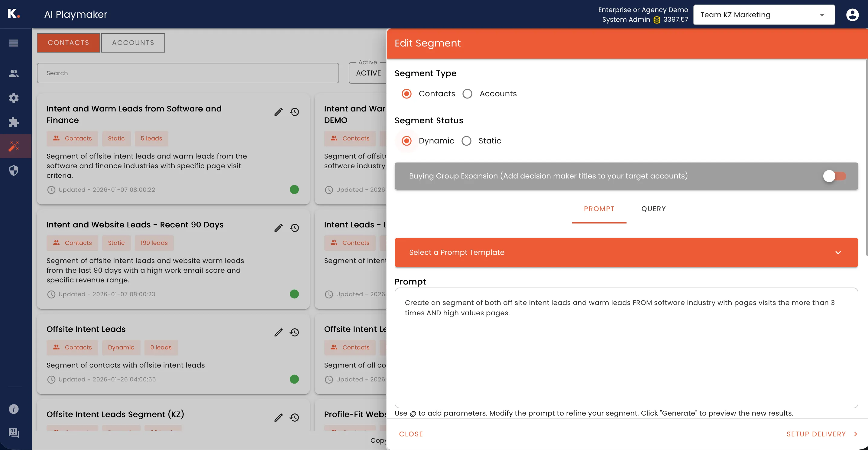Select the shield icon in the sidebar
The width and height of the screenshot is (868, 450).
pyautogui.click(x=14, y=170)
